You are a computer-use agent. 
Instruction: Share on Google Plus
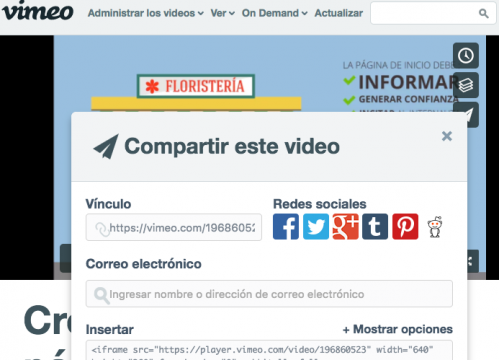tap(345, 227)
